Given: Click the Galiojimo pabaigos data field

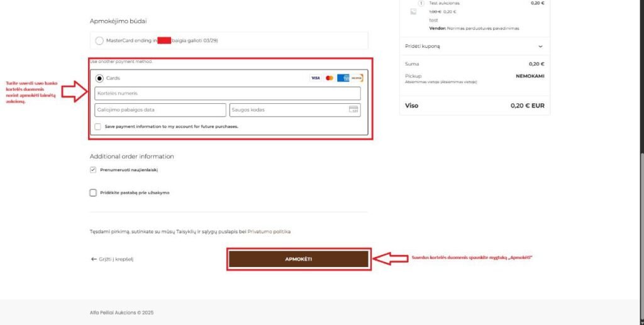Looking at the screenshot, I should [160, 110].
